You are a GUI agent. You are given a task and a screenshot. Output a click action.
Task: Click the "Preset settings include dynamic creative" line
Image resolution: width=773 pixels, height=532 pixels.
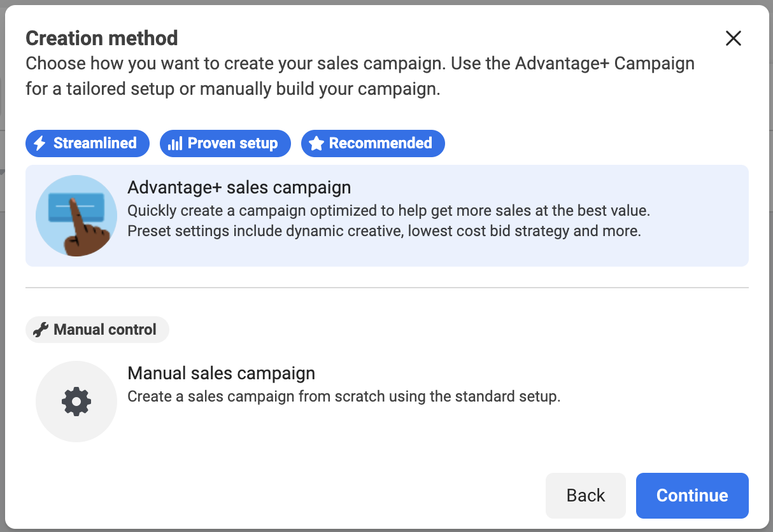click(385, 231)
